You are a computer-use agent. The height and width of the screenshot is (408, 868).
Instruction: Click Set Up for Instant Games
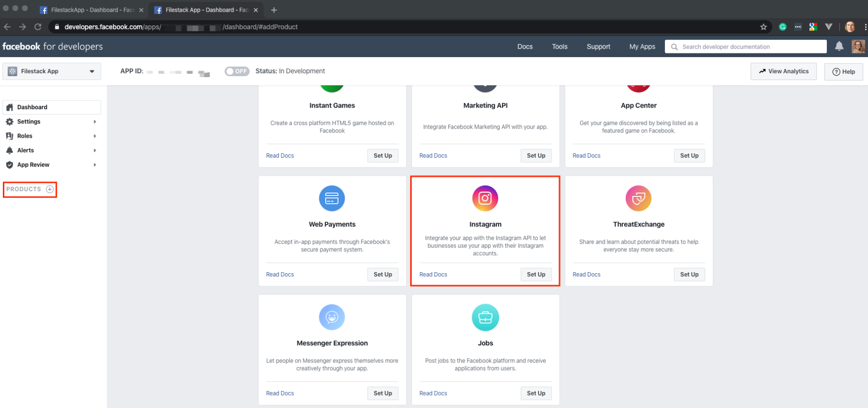coord(383,156)
